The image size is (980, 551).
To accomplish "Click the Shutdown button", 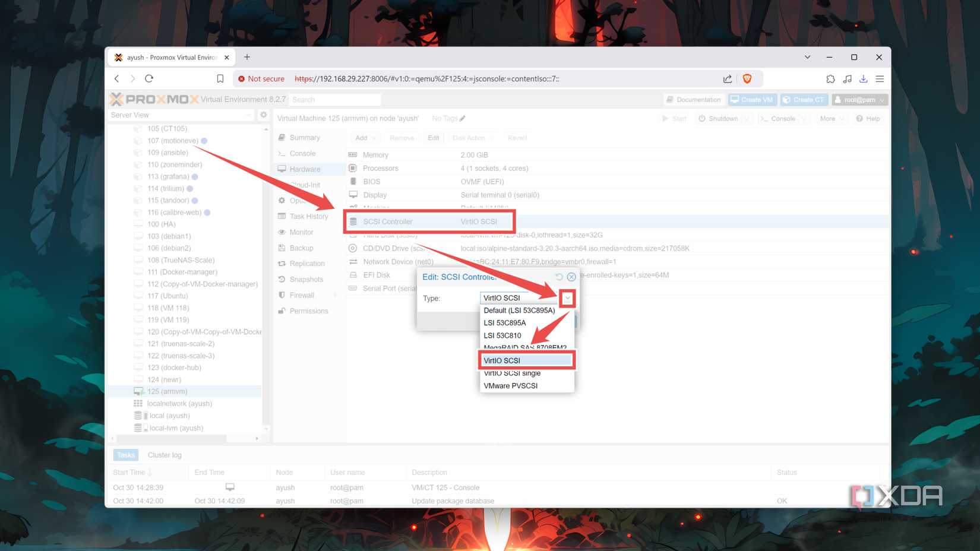I will click(718, 119).
